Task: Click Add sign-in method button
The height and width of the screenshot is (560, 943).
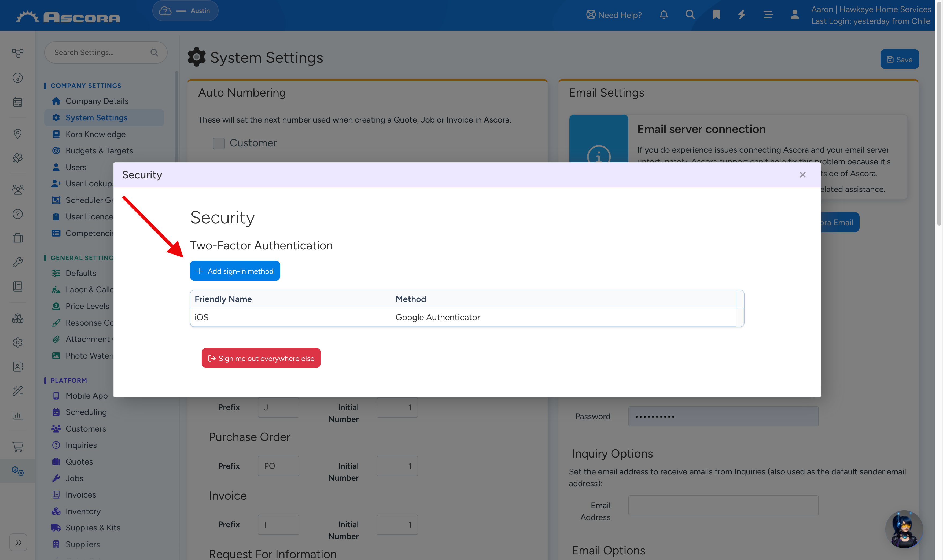Action: [235, 271]
